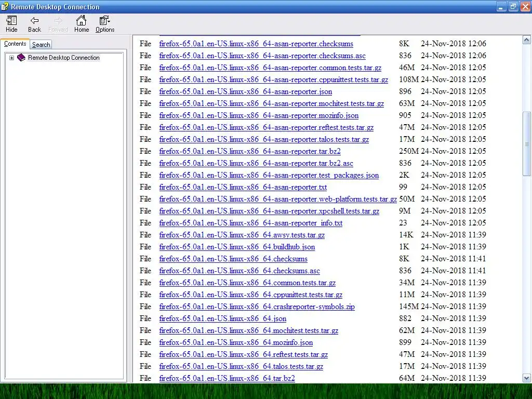Click the 145M size of crashreporter-symbols.zip
Screen dimensions: 532x399
click(409, 307)
